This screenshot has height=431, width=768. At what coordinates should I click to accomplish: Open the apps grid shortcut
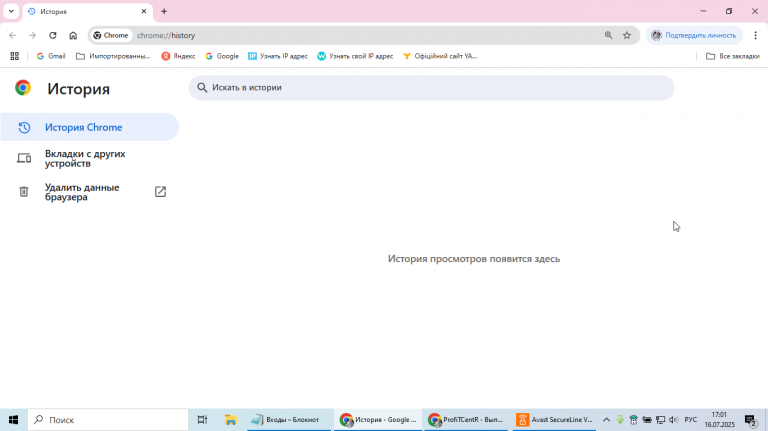pos(15,56)
